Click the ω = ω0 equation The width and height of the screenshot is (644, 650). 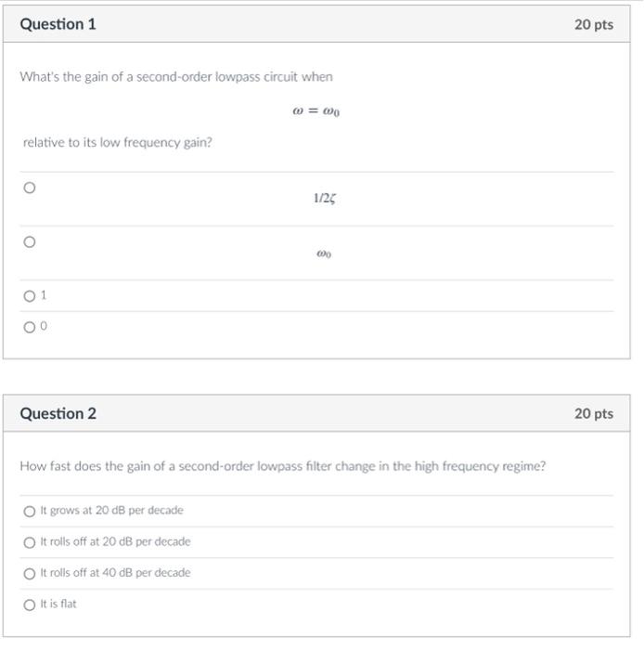[316, 111]
